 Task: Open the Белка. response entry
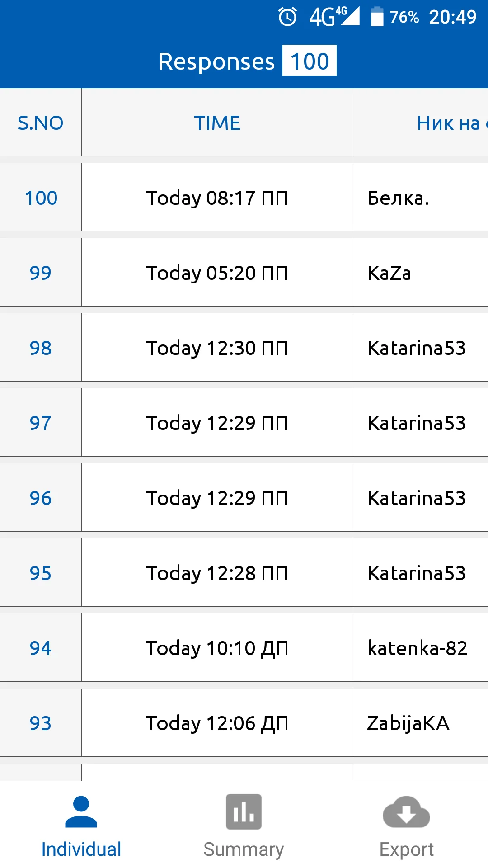[x=398, y=198]
